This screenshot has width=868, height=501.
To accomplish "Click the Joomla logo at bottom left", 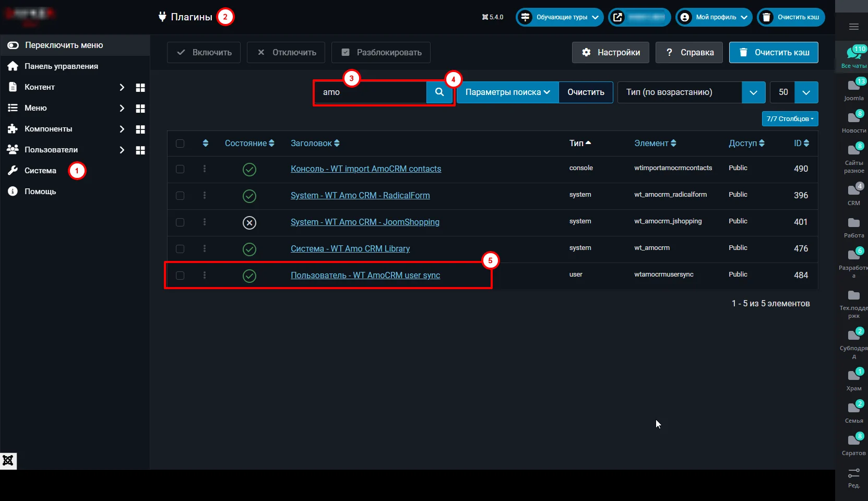I will (x=8, y=461).
